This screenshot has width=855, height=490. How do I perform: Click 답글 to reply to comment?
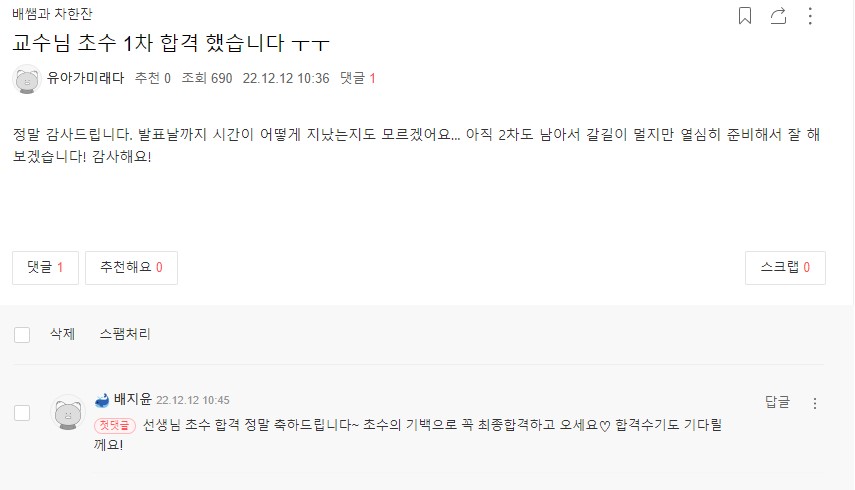(x=777, y=402)
